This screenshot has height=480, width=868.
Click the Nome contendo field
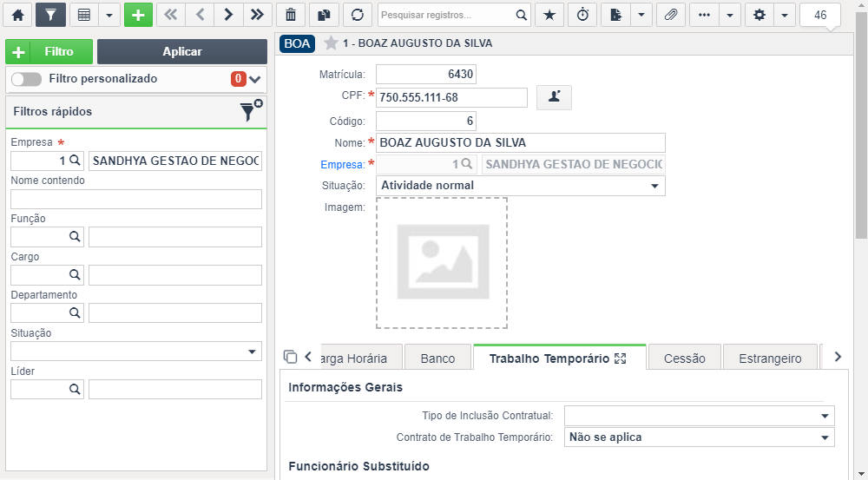tap(136, 200)
